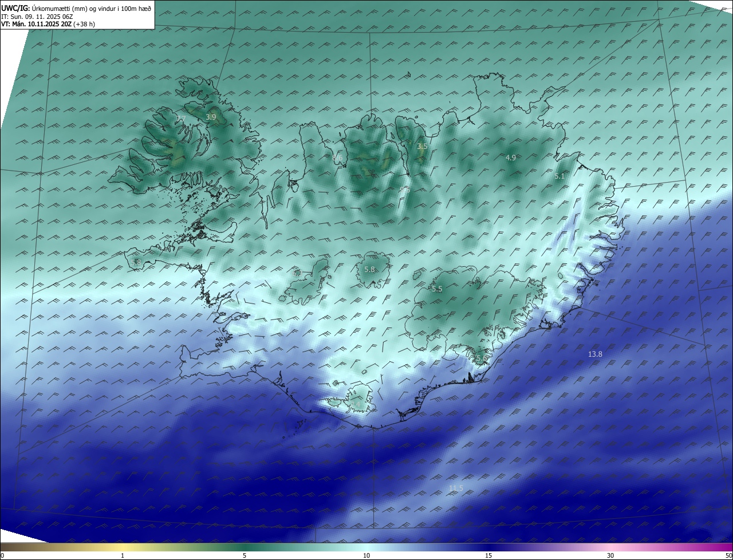The width and height of the screenshot is (733, 560).
Task: Click the 'UWC/IG: Úrkomumætti (mm)' map title
Action: pyautogui.click(x=76, y=7)
